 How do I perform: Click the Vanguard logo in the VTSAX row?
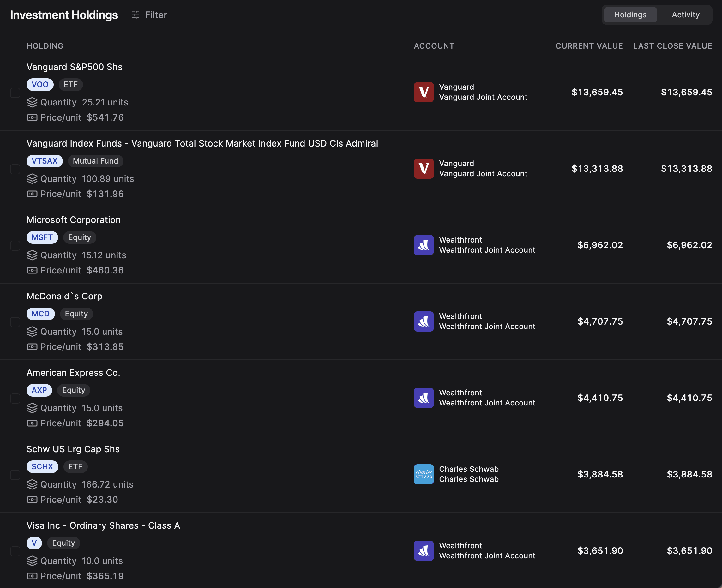click(x=424, y=169)
